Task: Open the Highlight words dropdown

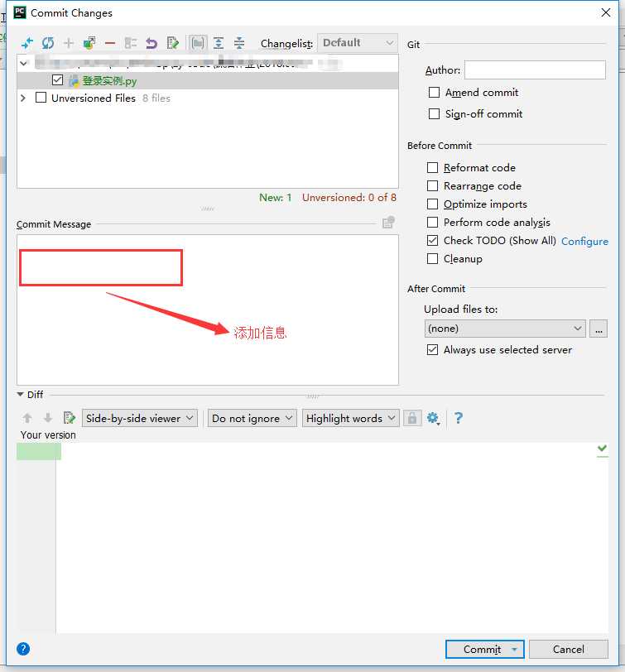Action: (351, 418)
